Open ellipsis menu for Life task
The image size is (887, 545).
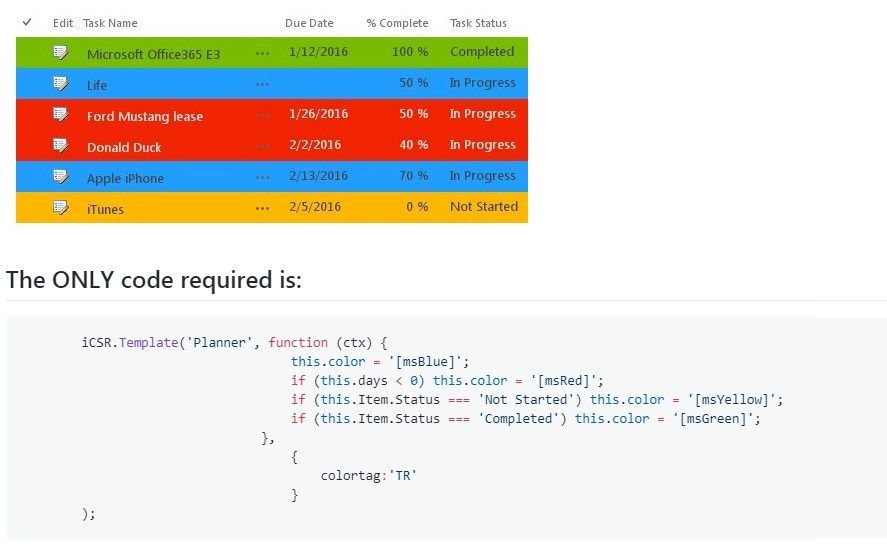(262, 84)
